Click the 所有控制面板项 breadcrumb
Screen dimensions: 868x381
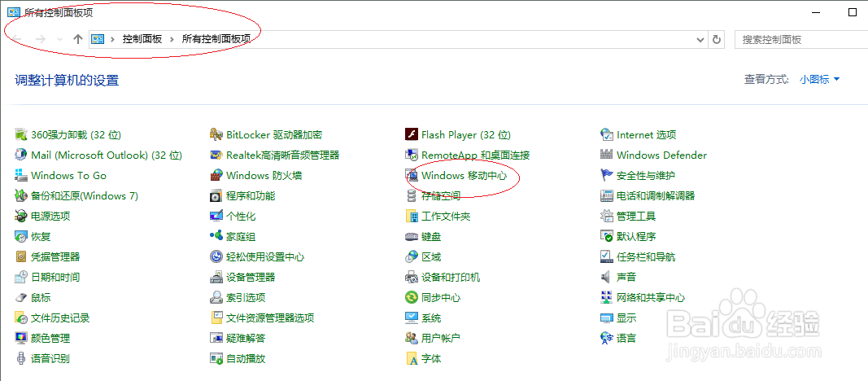coord(216,39)
